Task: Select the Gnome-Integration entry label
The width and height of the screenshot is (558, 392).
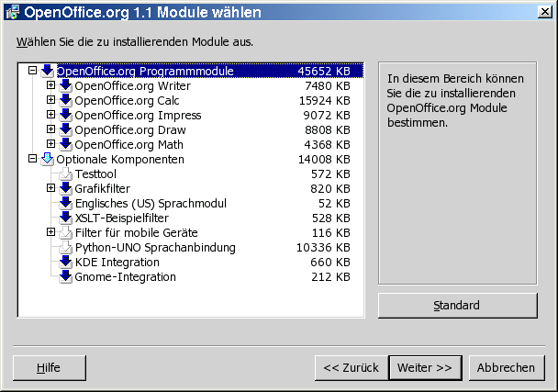Action: point(125,276)
